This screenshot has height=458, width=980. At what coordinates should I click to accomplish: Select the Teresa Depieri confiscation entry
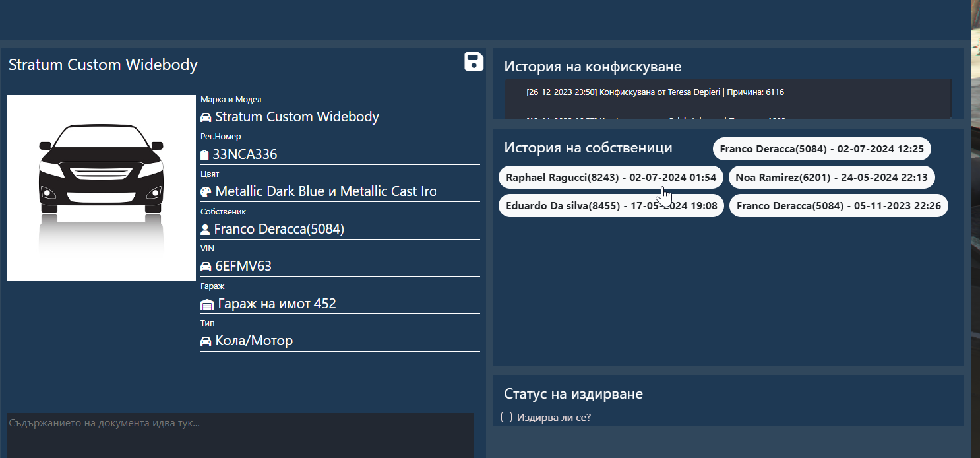(655, 92)
